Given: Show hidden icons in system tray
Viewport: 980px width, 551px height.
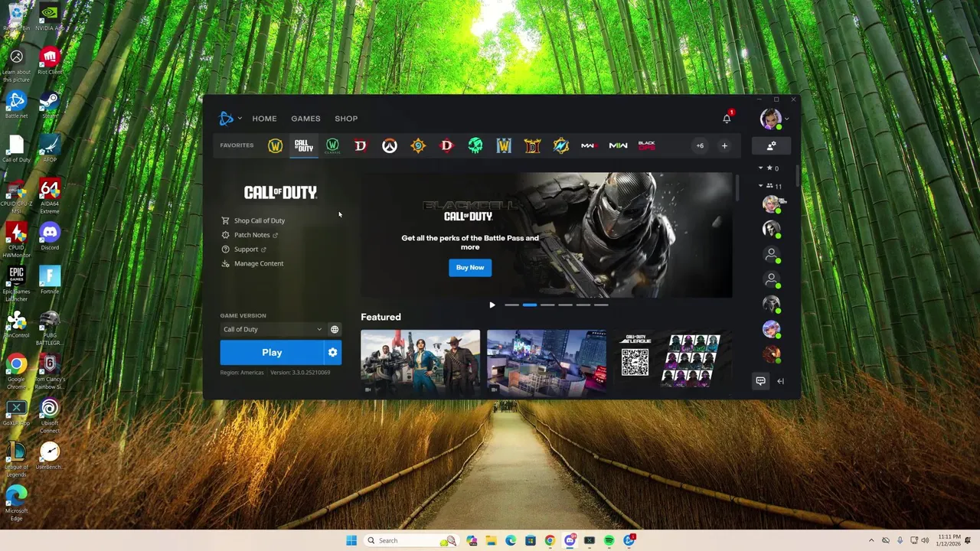Looking at the screenshot, I should [x=871, y=540].
